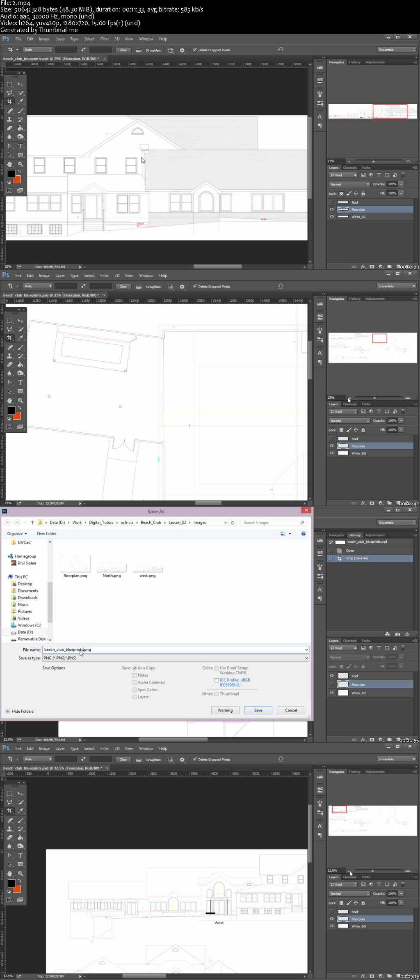Image resolution: width=420 pixels, height=980 pixels.
Task: Open the Filter menu in the 00:02:23 frame
Action: 105,39
